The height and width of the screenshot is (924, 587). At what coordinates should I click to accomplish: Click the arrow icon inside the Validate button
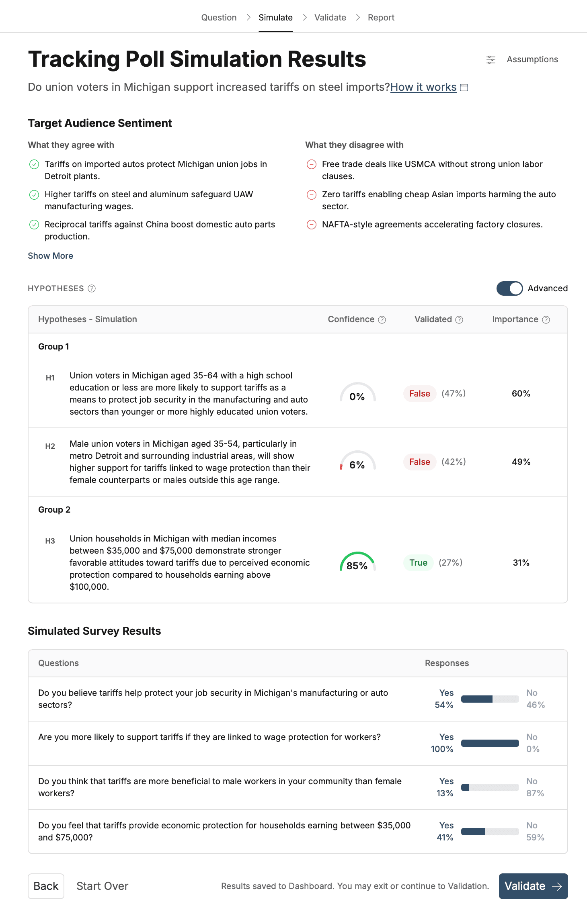pos(557,886)
